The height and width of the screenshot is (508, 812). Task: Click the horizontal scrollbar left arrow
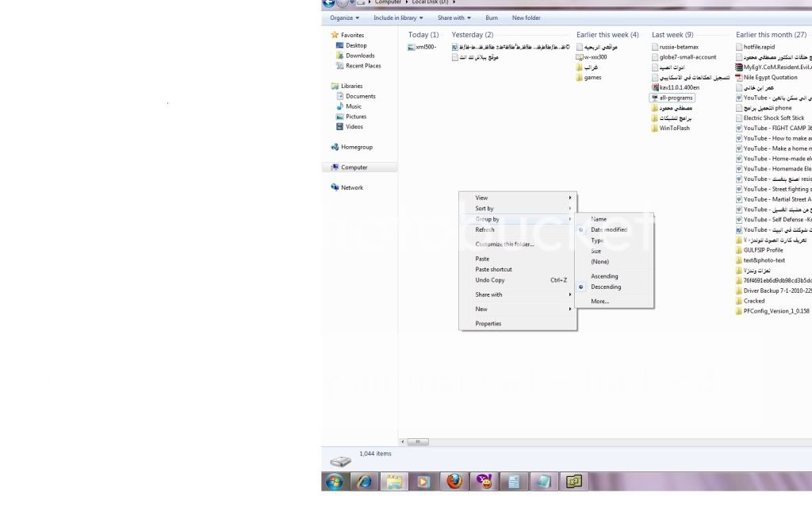(x=403, y=442)
